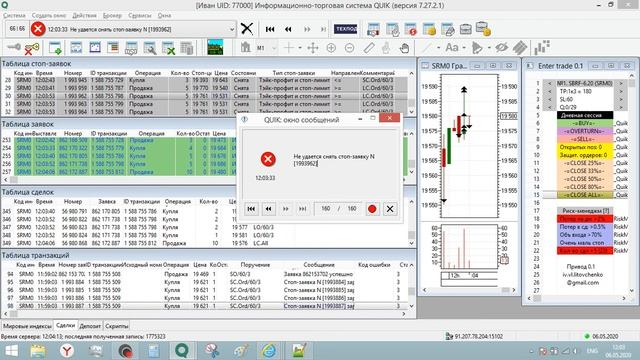Click the zoom out minus circle icon
The width and height of the screenshot is (640, 360).
tap(349, 48)
